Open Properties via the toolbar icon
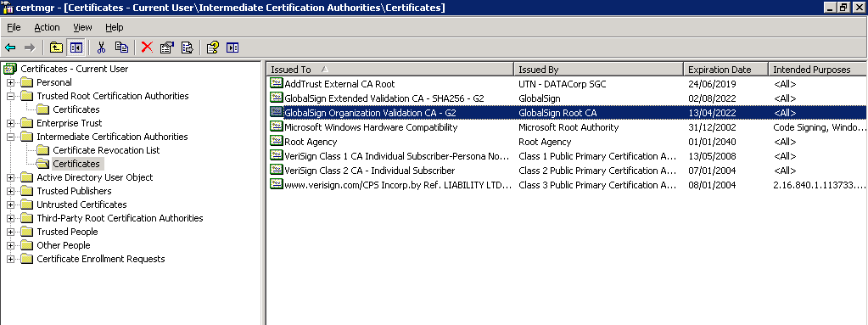This screenshot has height=325, width=868. 166,48
